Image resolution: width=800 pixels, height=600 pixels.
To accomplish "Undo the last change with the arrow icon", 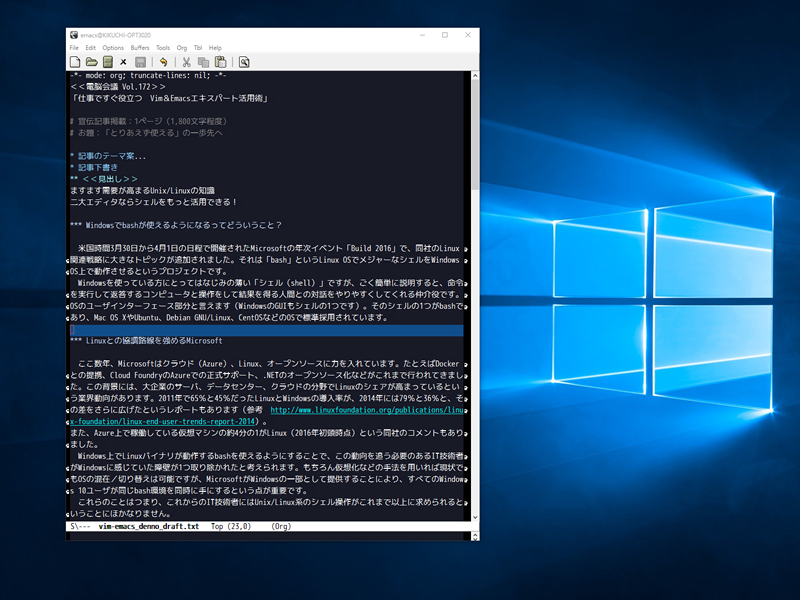I will click(x=163, y=62).
